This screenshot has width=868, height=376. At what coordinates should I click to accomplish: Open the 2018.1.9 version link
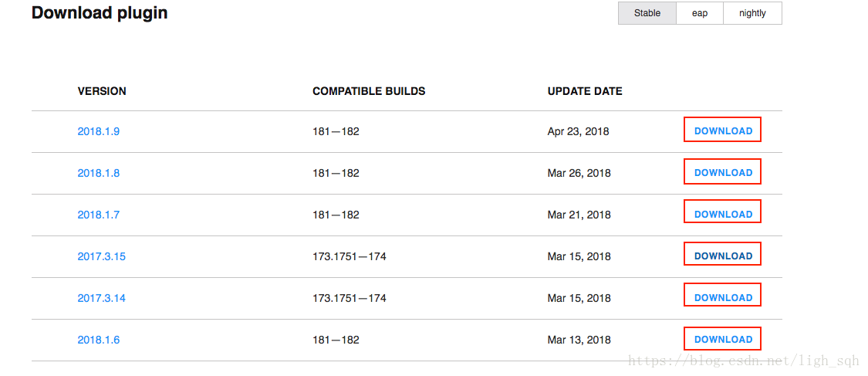(99, 132)
